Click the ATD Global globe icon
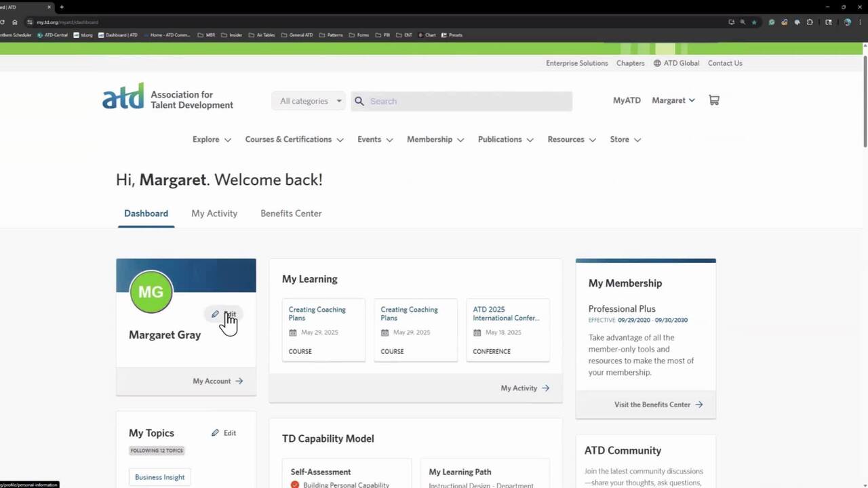Image resolution: width=868 pixels, height=488 pixels. tap(657, 63)
